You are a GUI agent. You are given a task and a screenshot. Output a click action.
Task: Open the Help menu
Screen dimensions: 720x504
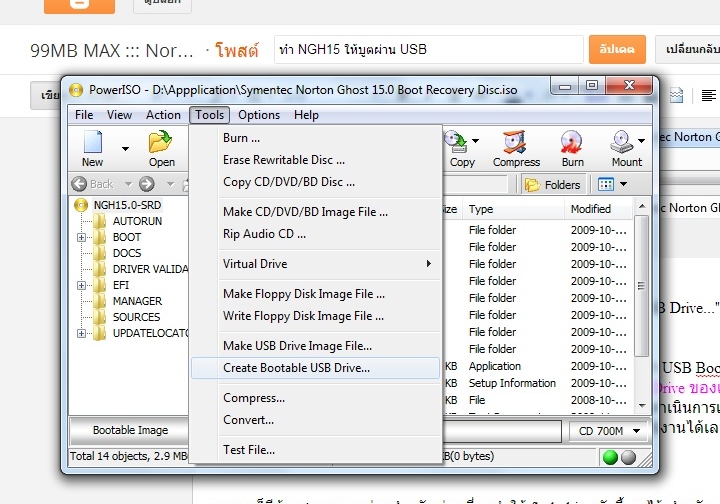coord(306,115)
